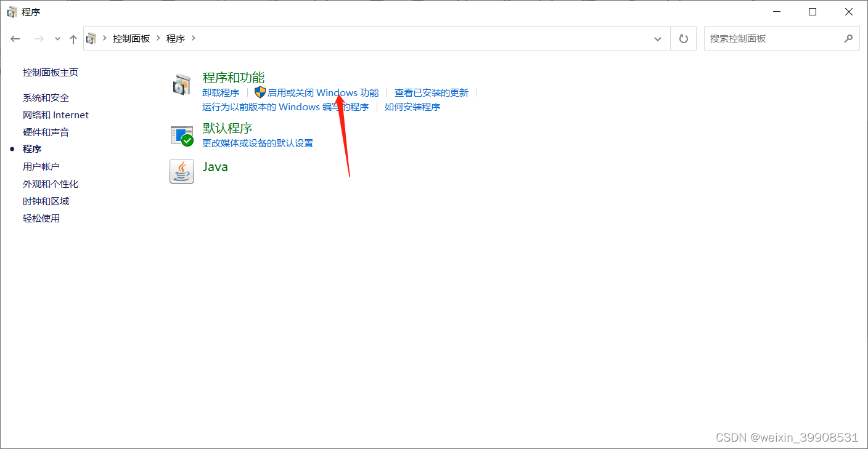
Task: Click 运行为以前版本的 Windows 编写的程序 link
Action: pos(285,107)
